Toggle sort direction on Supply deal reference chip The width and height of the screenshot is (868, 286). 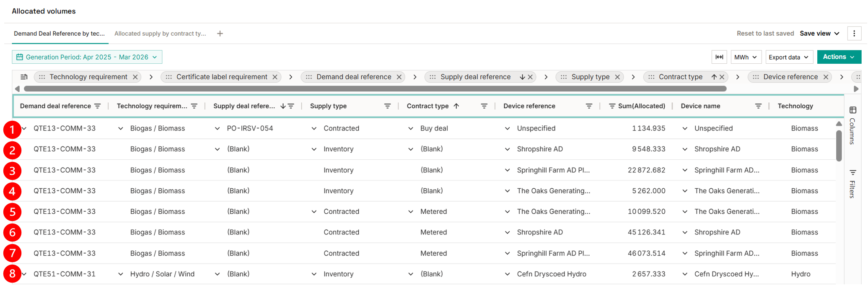522,77
